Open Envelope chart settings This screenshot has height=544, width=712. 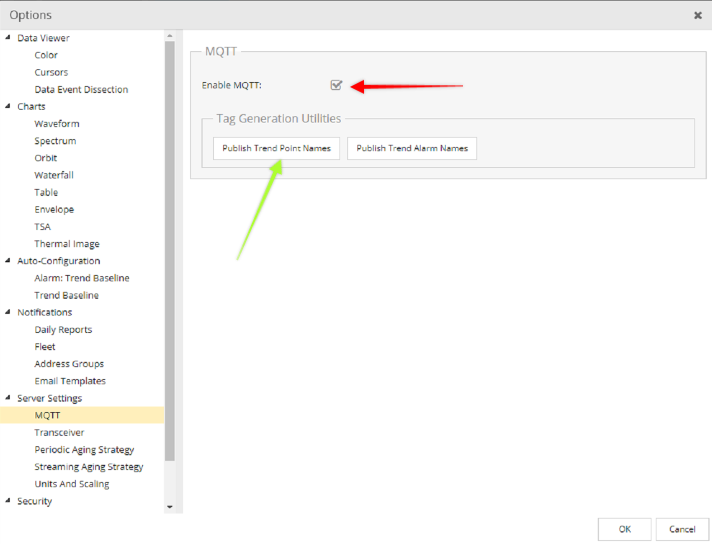[x=54, y=209]
